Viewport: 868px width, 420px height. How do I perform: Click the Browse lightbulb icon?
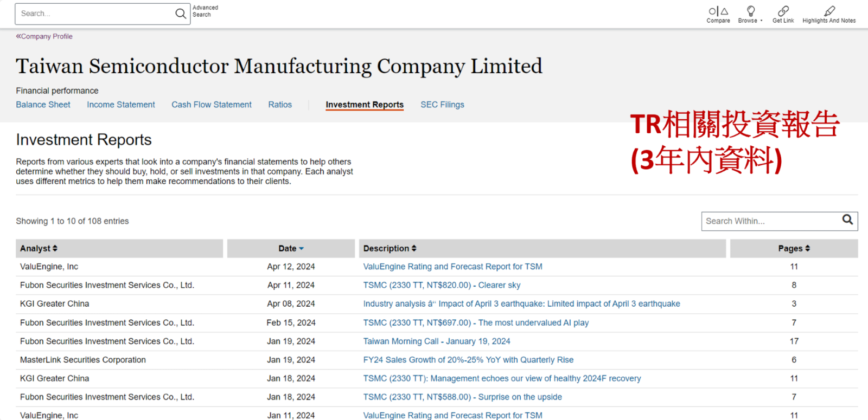pyautogui.click(x=751, y=11)
